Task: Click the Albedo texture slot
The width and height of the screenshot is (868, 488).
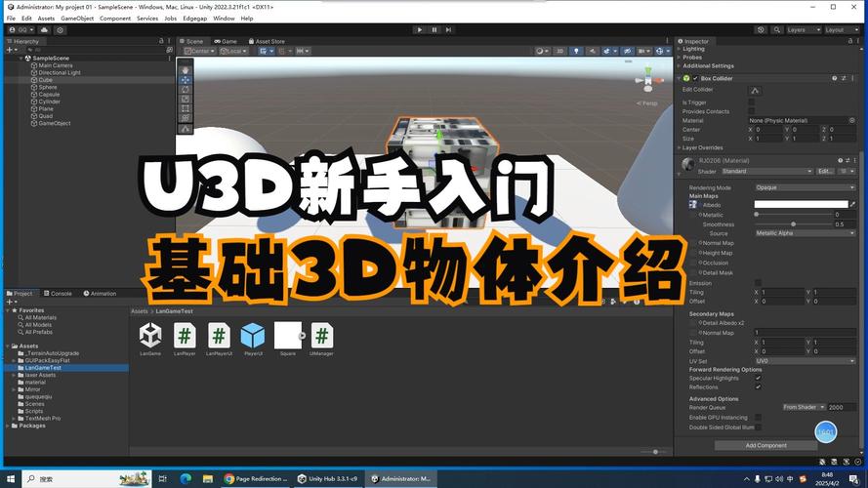Action: [x=692, y=205]
